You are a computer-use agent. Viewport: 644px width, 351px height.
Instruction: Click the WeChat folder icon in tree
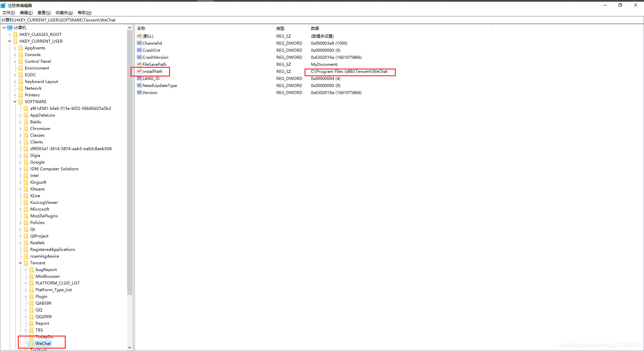pyautogui.click(x=31, y=343)
